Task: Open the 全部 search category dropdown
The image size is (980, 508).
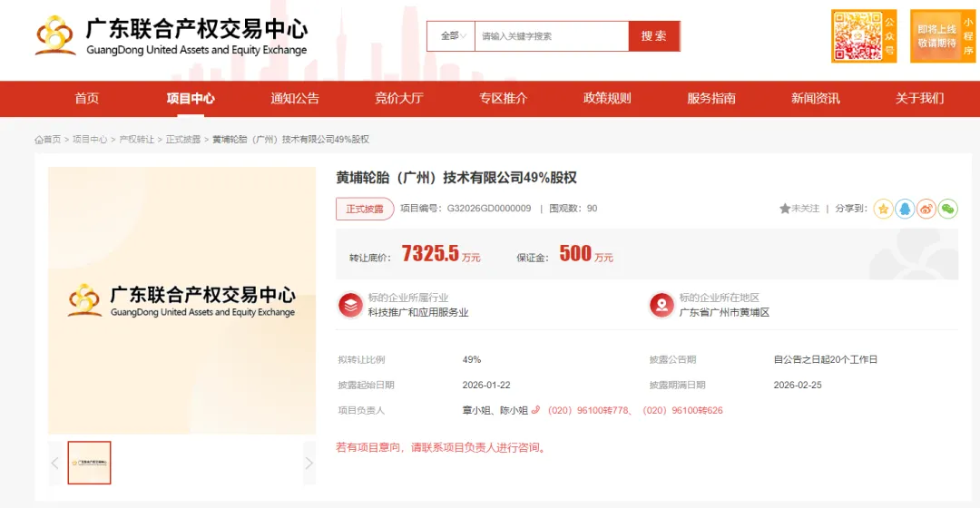Action: 452,36
